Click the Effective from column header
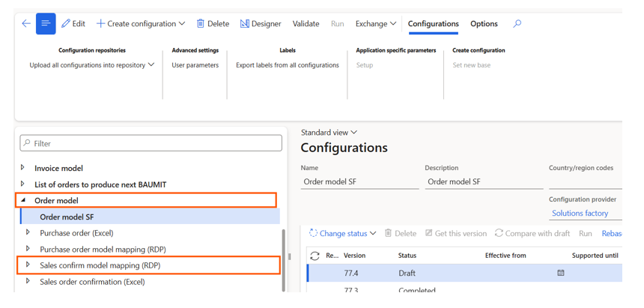This screenshot has width=644, height=308. pos(505,256)
